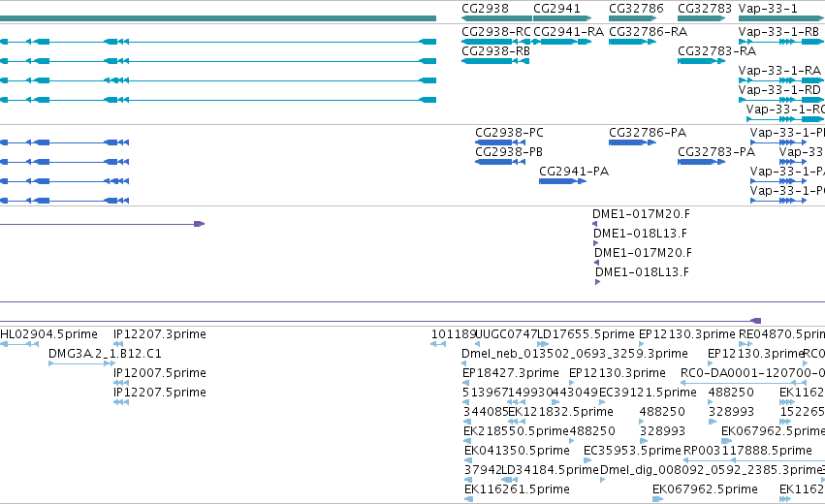
Task: Click EST EK116261.5prime
Action: [517, 489]
